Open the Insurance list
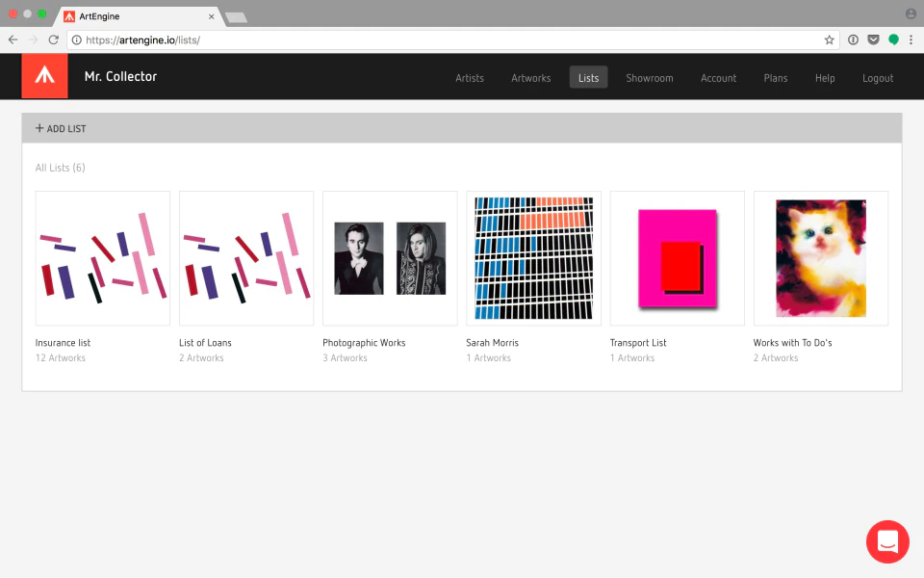The height and width of the screenshot is (578, 924). tap(102, 257)
